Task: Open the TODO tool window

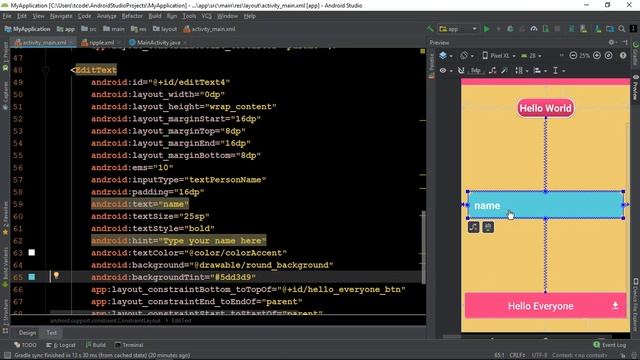Action: click(x=25, y=345)
